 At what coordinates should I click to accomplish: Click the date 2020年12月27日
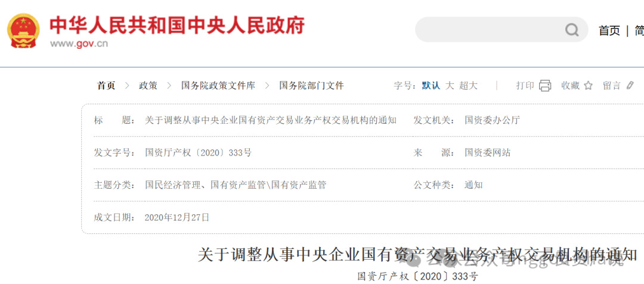[177, 217]
